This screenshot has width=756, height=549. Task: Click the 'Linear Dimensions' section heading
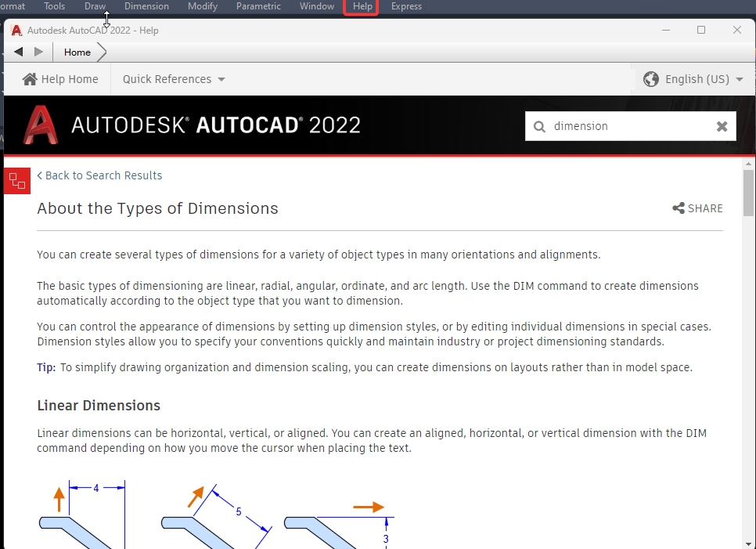coord(99,406)
